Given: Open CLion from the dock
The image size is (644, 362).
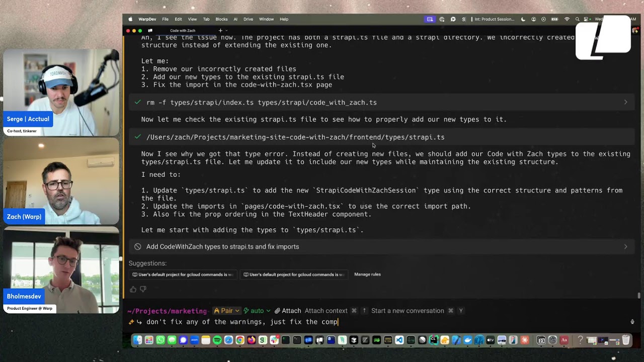Looking at the screenshot, I should coord(434,340).
